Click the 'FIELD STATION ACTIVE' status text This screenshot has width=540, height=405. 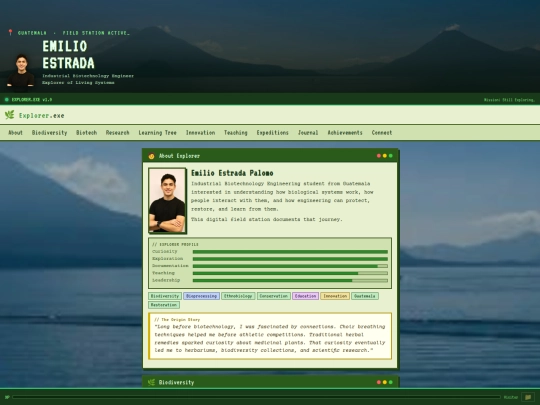click(x=96, y=33)
